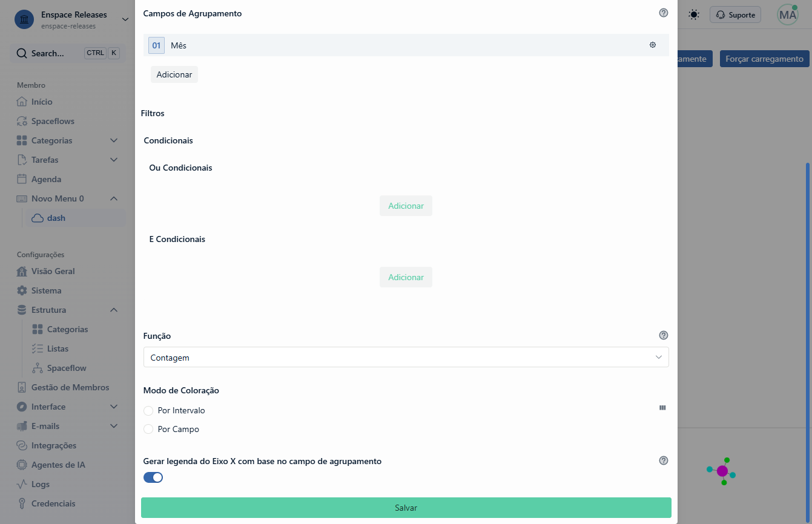Click the Forçar carregamento button
The width and height of the screenshot is (812, 524).
764,59
